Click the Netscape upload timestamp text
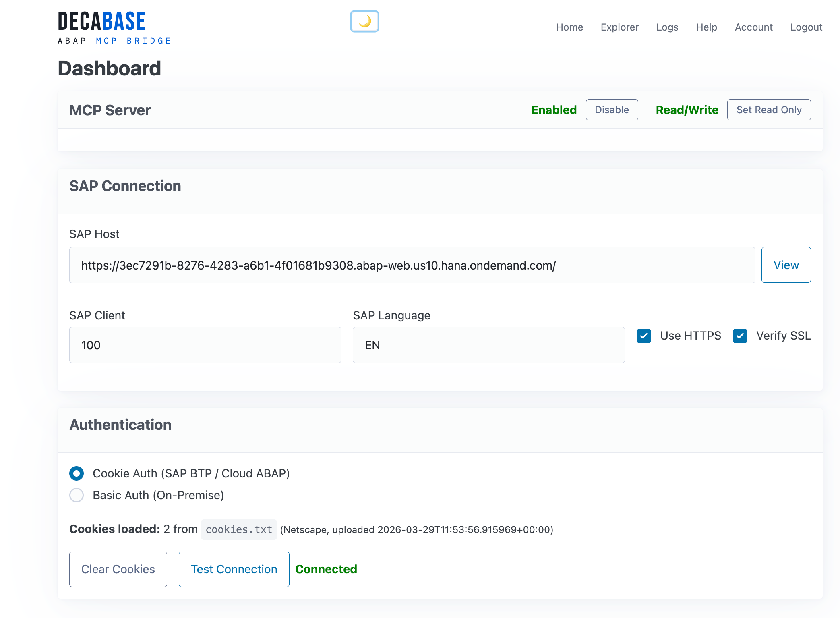This screenshot has width=840, height=618. 417,529
